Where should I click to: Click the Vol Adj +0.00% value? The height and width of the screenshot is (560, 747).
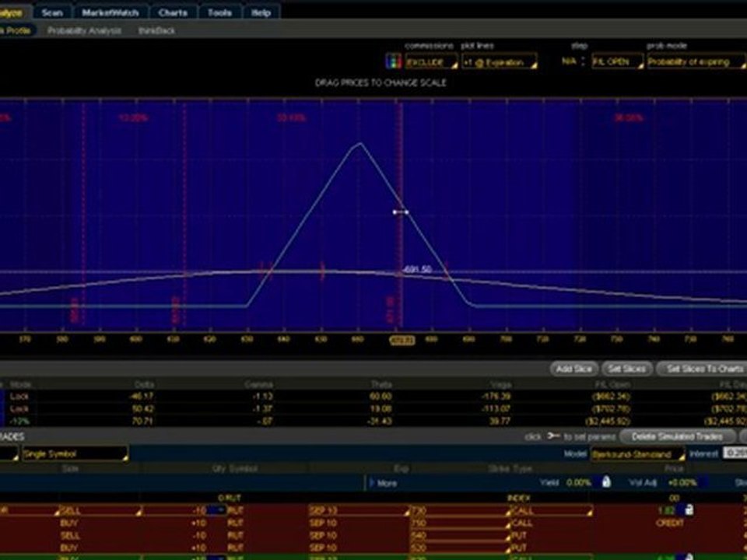pyautogui.click(x=682, y=482)
